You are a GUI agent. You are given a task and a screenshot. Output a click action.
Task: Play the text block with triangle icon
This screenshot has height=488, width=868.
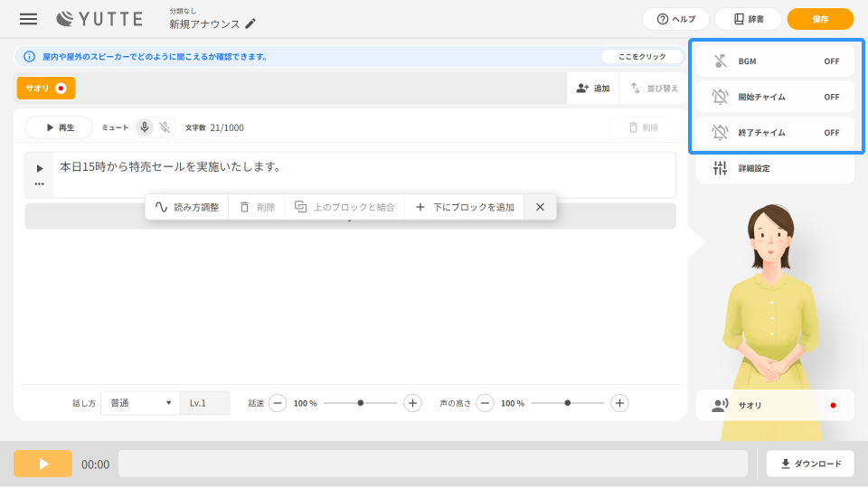pyautogui.click(x=39, y=168)
